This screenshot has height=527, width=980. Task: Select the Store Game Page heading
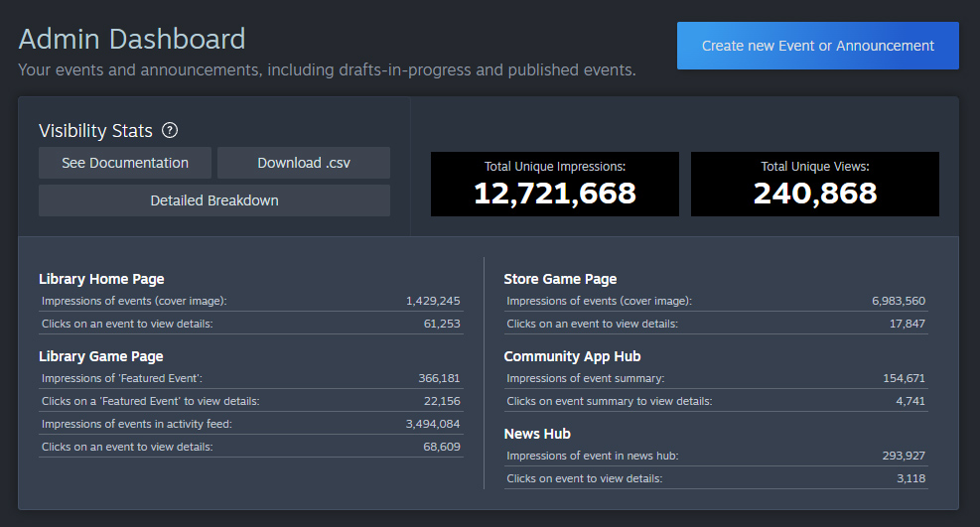[x=560, y=279]
